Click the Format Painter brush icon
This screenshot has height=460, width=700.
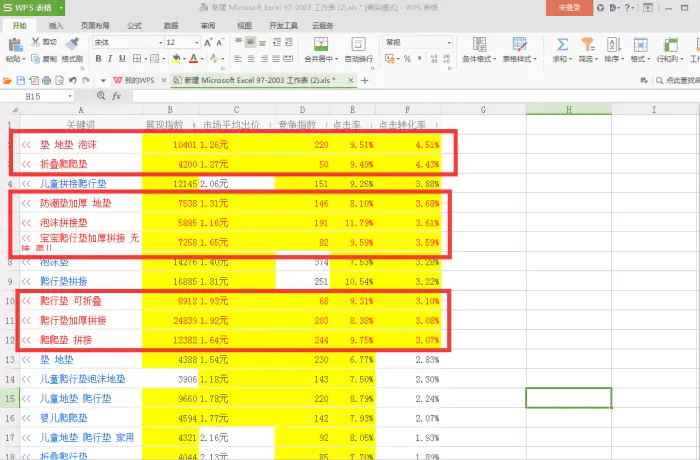point(72,44)
